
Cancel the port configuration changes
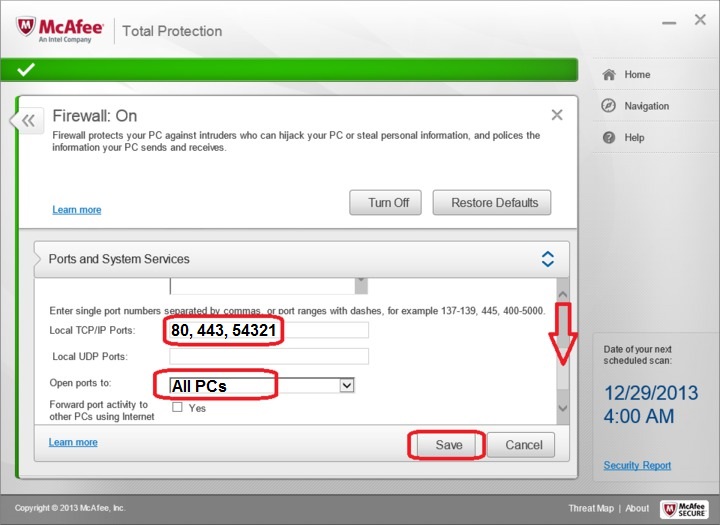(x=523, y=445)
